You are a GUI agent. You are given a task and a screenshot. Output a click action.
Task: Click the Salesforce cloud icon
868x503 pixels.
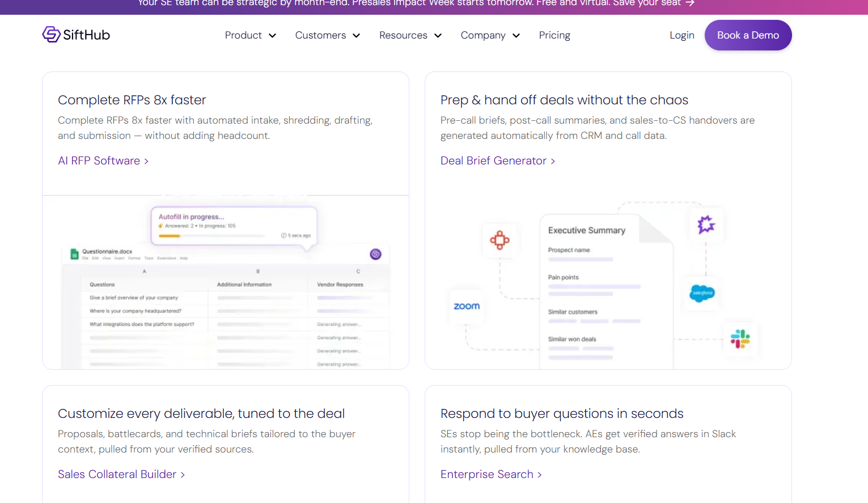tap(702, 293)
